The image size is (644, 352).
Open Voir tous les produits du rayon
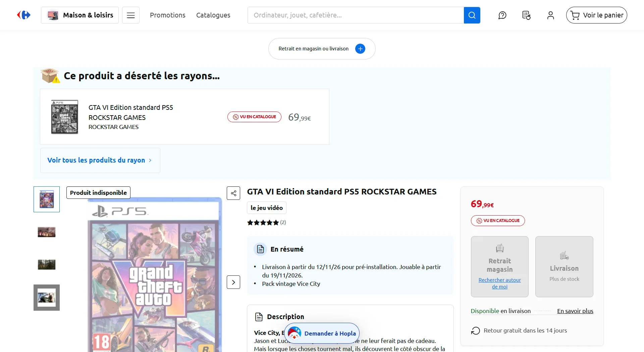[100, 160]
